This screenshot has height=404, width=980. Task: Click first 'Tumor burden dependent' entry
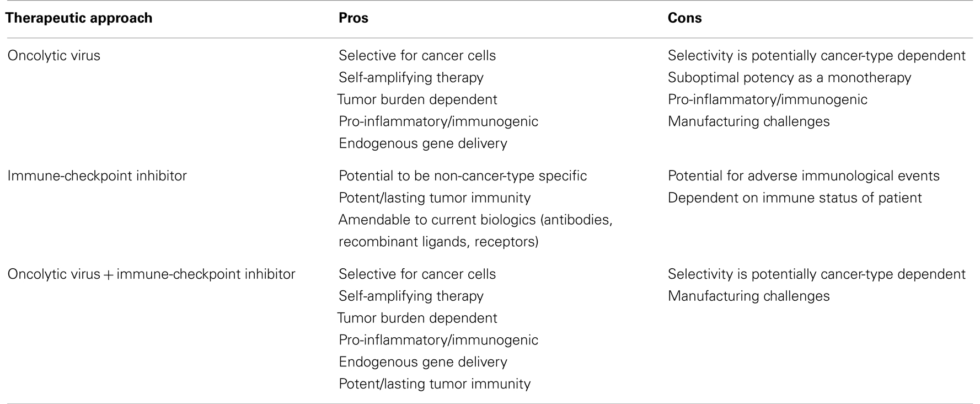[x=417, y=100]
